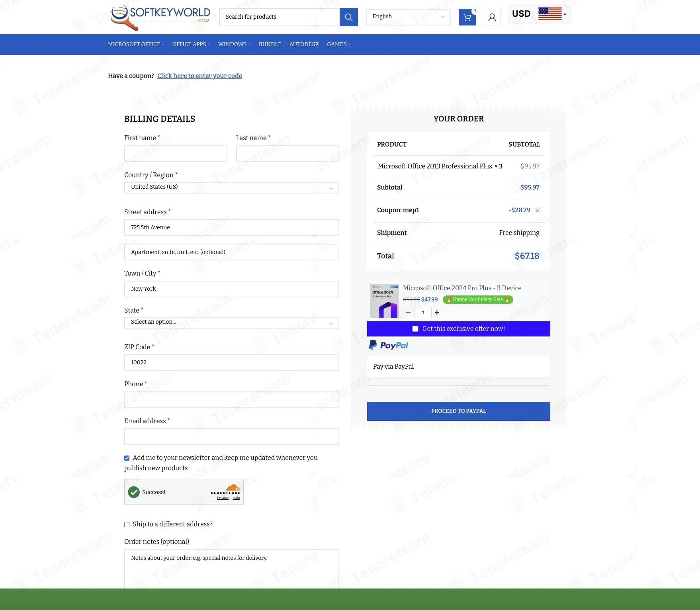700x610 pixels.
Task: Focus the Phone field
Action: coord(231,399)
